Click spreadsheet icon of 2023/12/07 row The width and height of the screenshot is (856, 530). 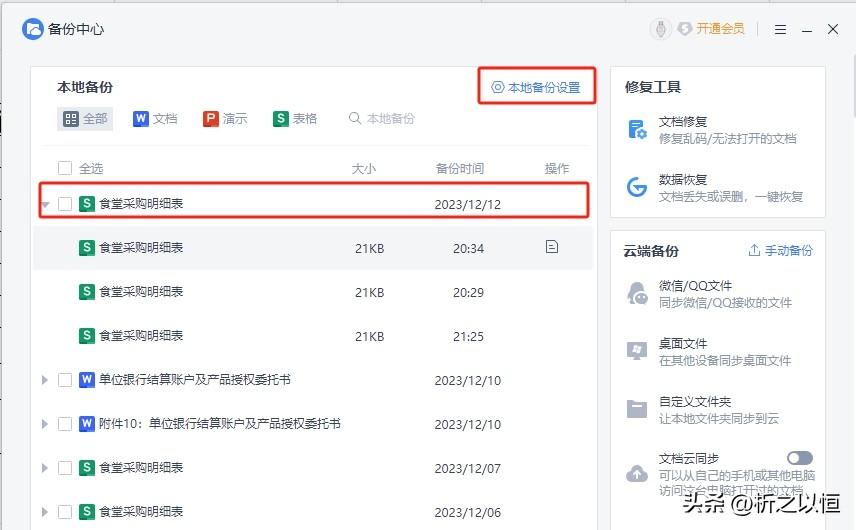point(87,468)
